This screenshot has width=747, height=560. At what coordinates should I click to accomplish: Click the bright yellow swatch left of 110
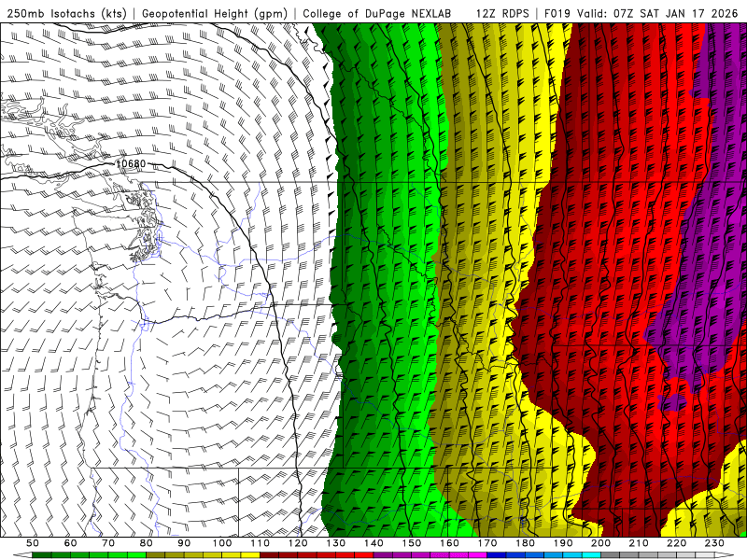[x=250, y=555]
